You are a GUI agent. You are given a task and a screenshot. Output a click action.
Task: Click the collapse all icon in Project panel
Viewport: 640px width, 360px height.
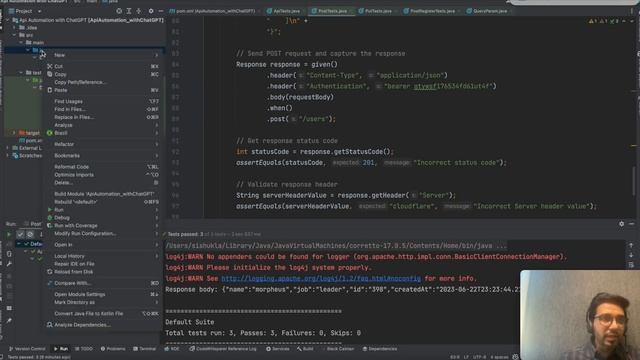[x=139, y=11]
